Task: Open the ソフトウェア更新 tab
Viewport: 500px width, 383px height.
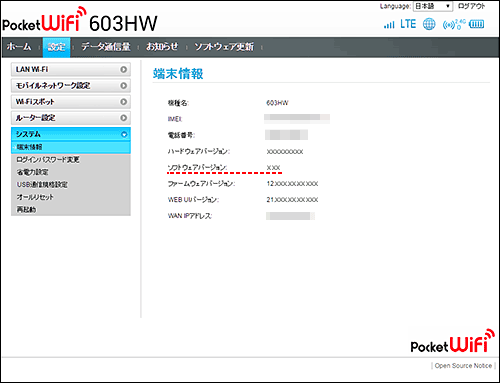Action: click(224, 47)
